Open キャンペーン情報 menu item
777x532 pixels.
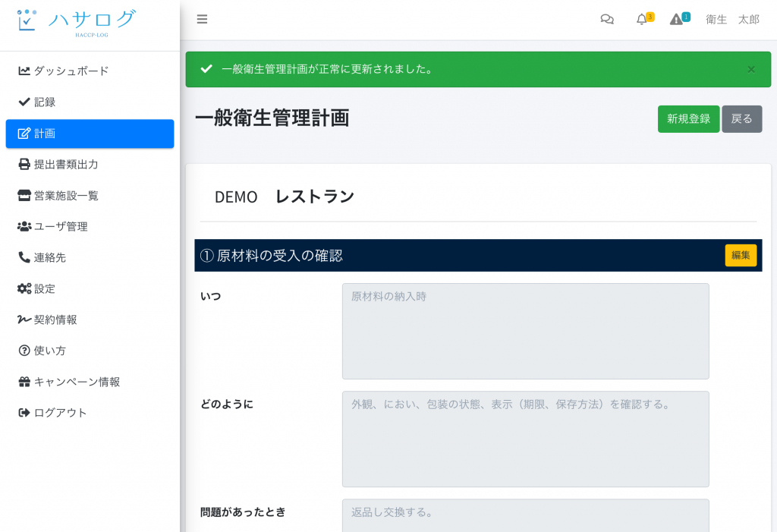tap(90, 382)
